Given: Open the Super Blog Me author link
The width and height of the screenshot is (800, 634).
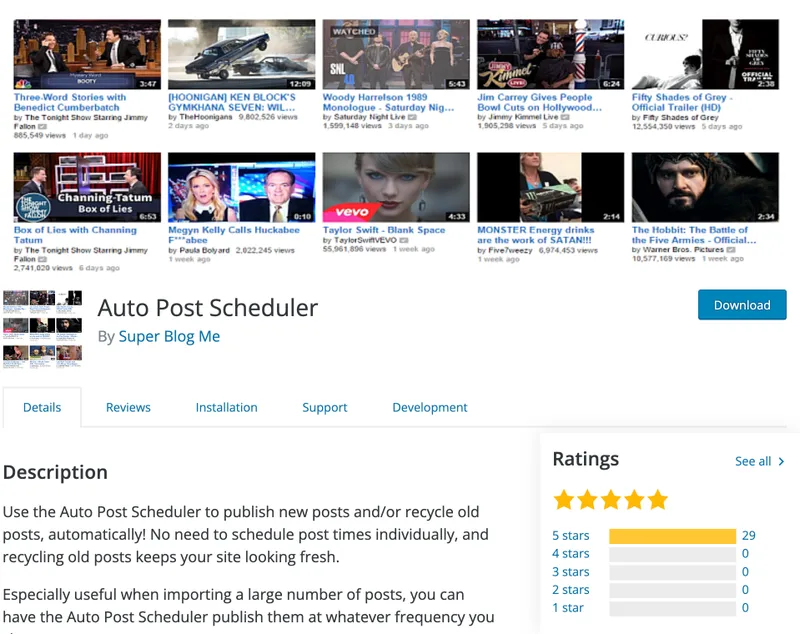Looking at the screenshot, I should coord(169,337).
